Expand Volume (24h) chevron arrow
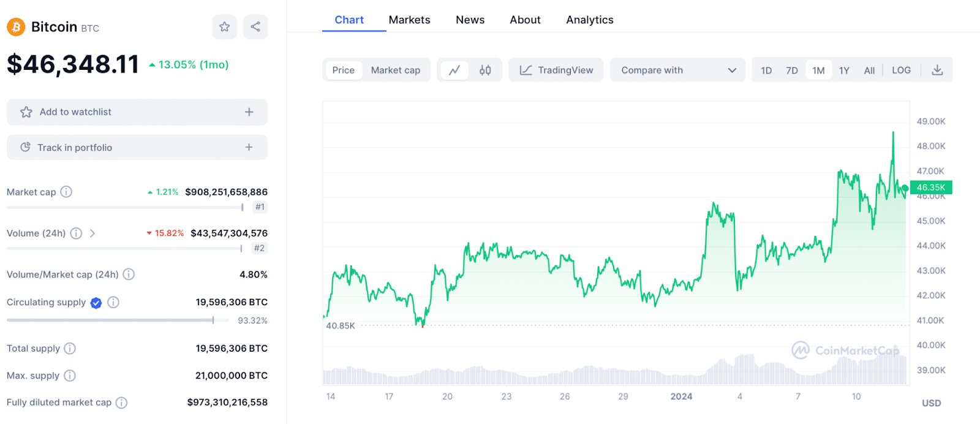Screen dimensions: 980x424 point(92,233)
